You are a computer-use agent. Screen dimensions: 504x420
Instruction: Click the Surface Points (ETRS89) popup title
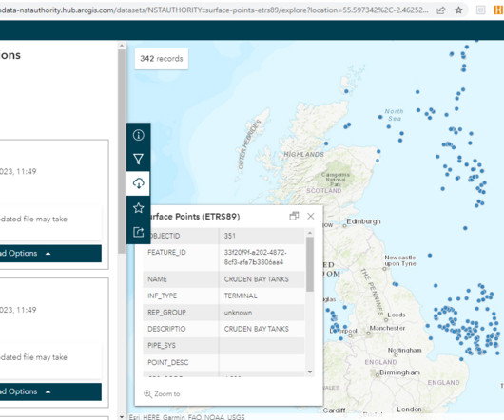coord(195,217)
